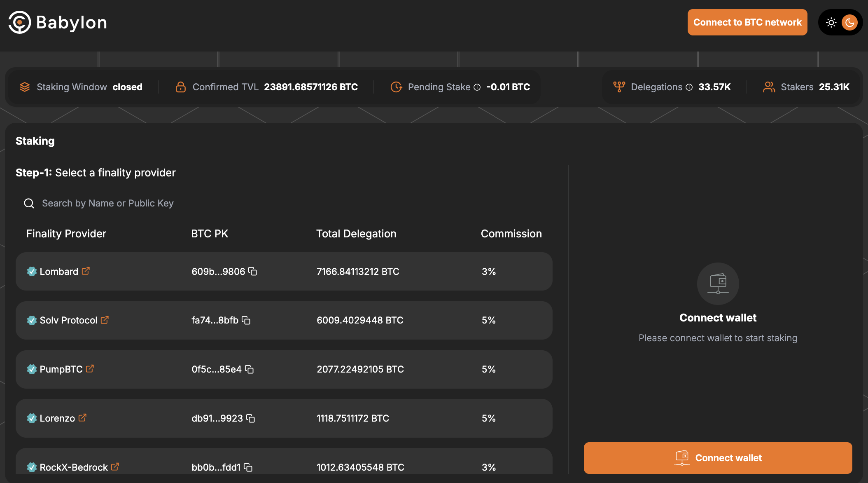This screenshot has height=483, width=868.
Task: Click the Delegations branch icon
Action: pos(619,87)
